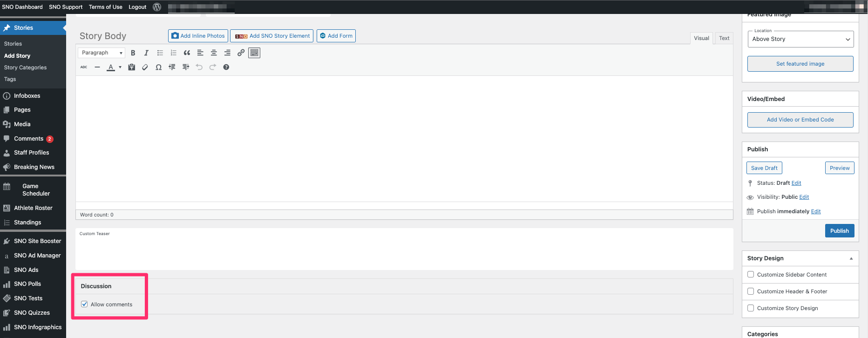Viewport: 868px width, 338px height.
Task: Open the special character omega tool
Action: click(159, 67)
